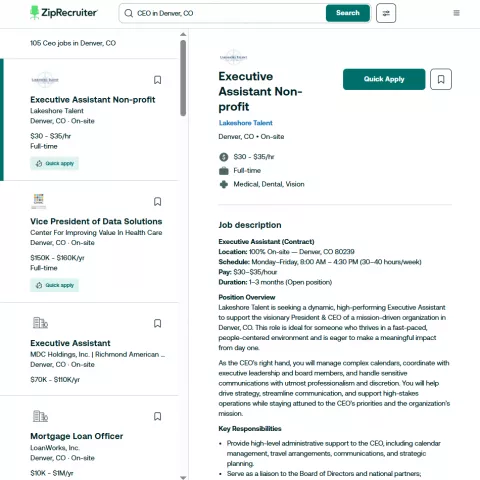Click the Search button
480x480 pixels.
348,13
